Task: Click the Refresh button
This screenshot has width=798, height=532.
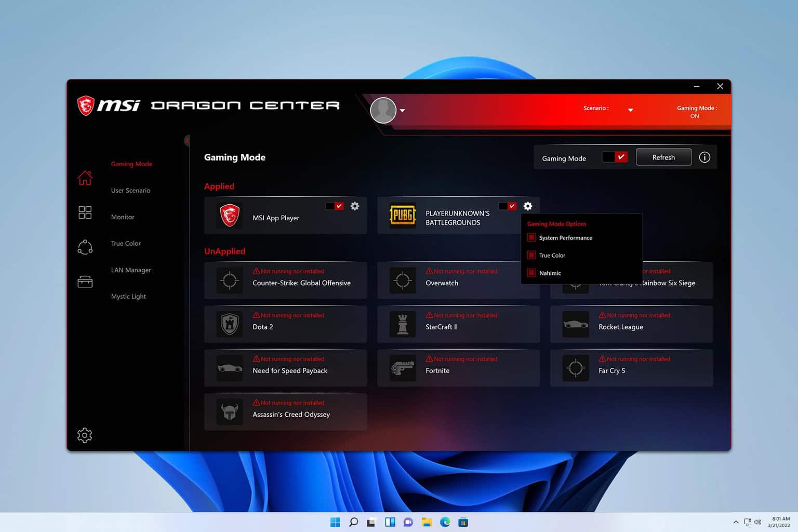Action: (x=663, y=157)
